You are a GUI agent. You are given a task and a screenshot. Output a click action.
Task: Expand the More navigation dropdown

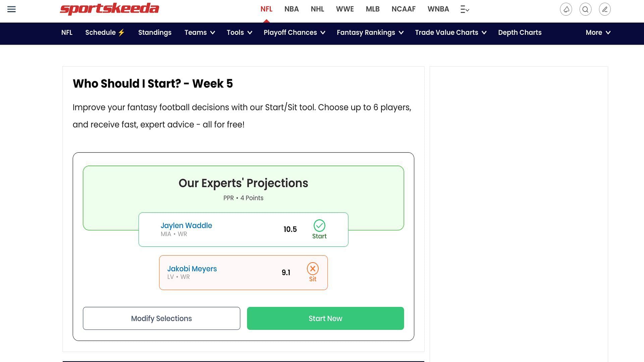(x=599, y=32)
